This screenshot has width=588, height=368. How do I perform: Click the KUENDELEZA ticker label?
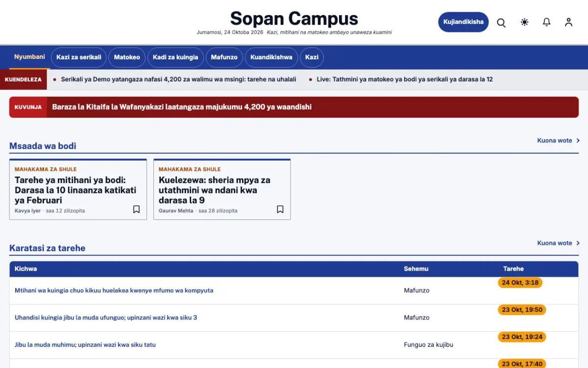23,79
